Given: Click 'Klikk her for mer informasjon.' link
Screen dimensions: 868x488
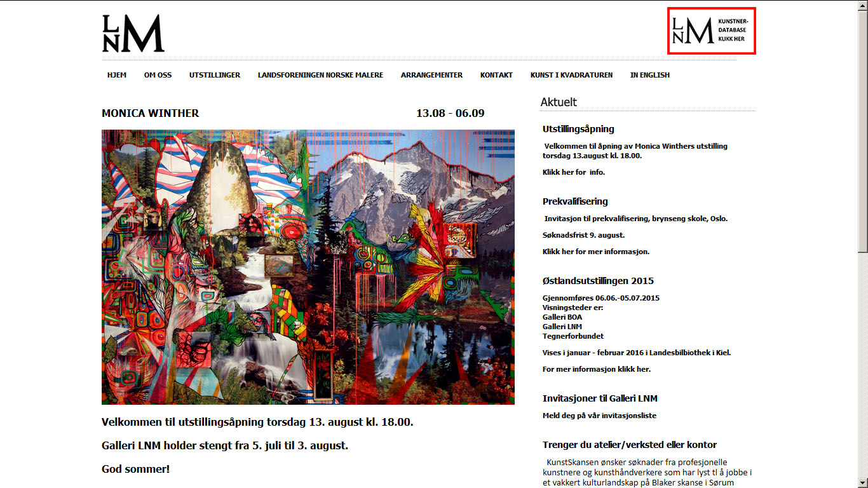Looking at the screenshot, I should pyautogui.click(x=596, y=252).
